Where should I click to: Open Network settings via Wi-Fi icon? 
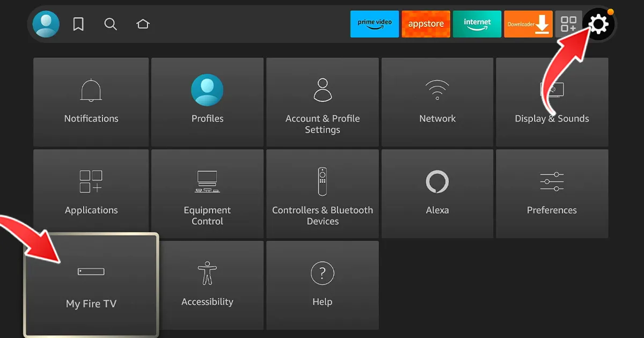pos(437,102)
